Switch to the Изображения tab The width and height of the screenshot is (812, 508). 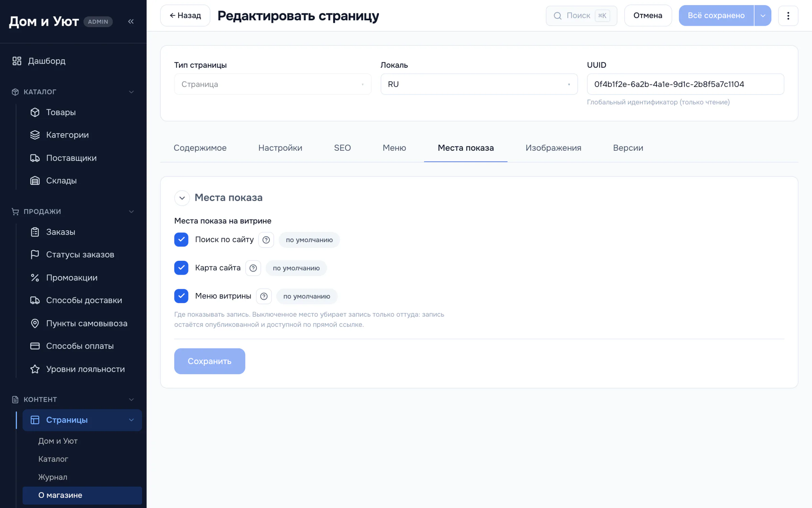tap(553, 148)
